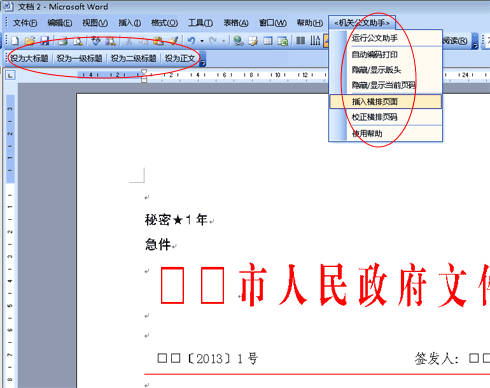Click the Undo arrow icon
The image size is (490, 388).
click(191, 41)
